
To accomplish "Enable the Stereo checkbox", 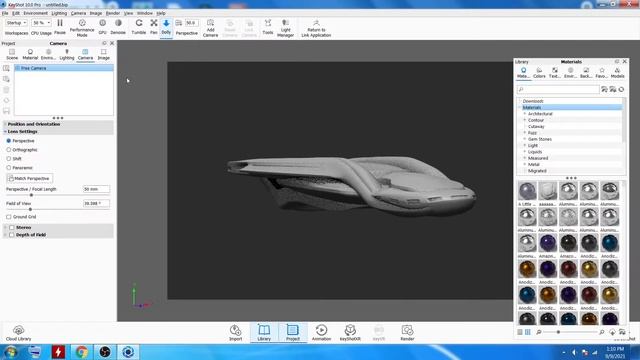I will 12,227.
